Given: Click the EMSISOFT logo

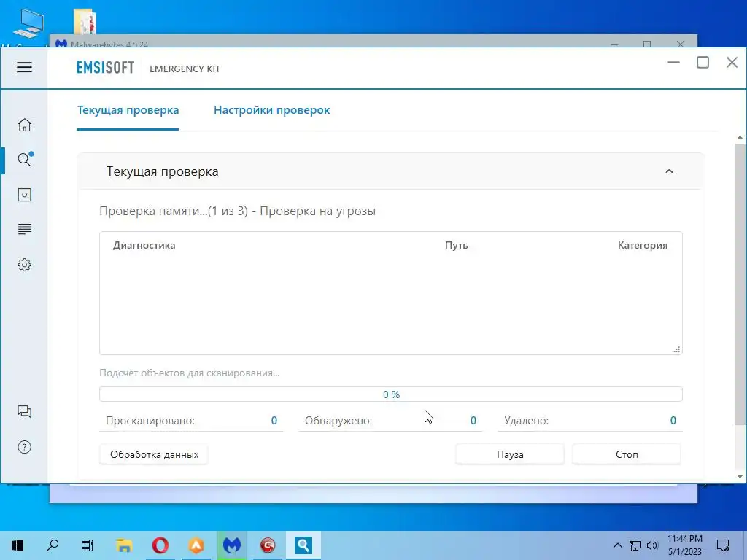Looking at the screenshot, I should 105,68.
